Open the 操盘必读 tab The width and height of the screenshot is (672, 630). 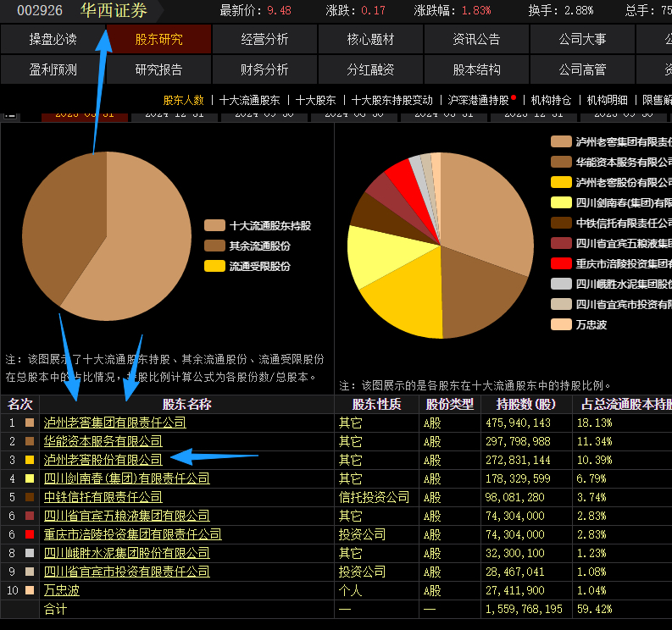point(53,40)
